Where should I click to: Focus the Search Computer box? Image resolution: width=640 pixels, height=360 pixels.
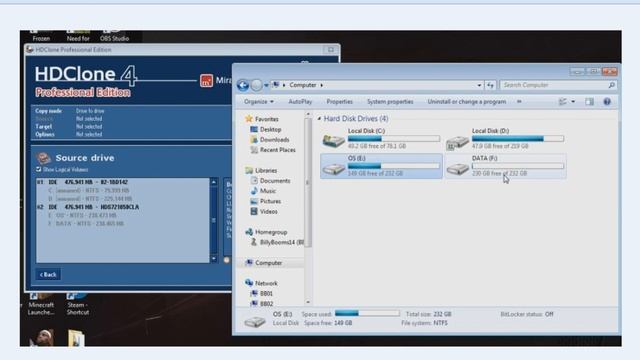click(554, 85)
